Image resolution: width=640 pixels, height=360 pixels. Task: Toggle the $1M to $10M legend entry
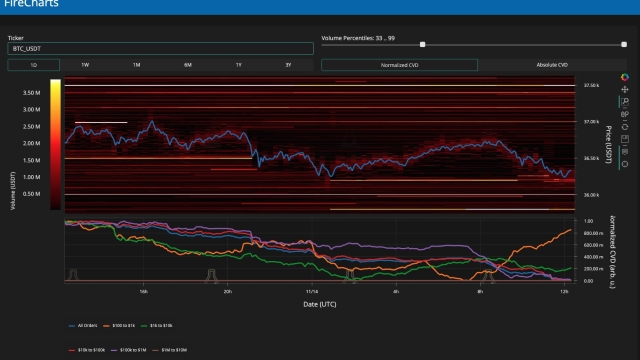tap(170, 350)
